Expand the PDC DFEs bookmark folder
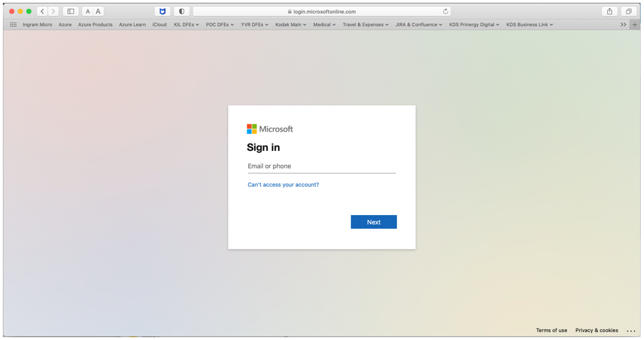Viewport: 644px width, 340px height. pyautogui.click(x=220, y=24)
